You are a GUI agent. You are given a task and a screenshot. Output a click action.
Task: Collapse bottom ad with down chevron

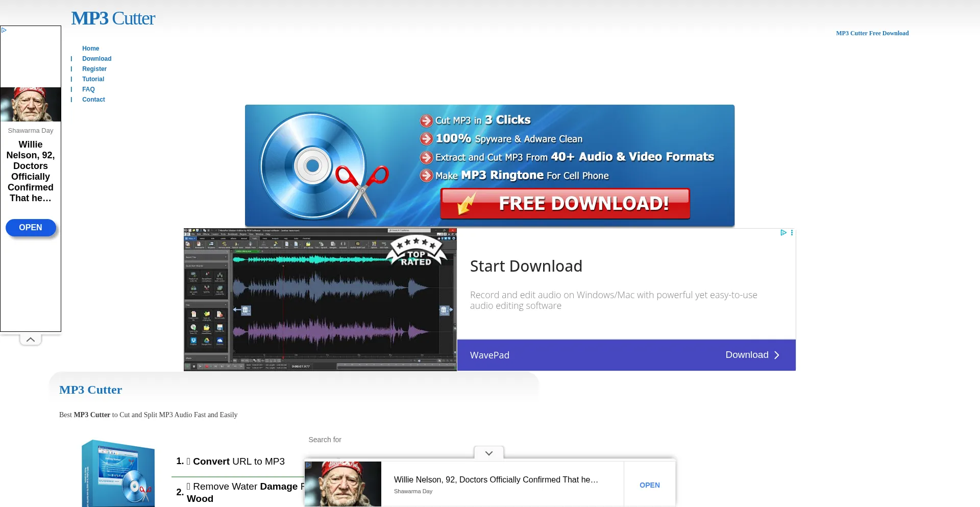coord(489,453)
